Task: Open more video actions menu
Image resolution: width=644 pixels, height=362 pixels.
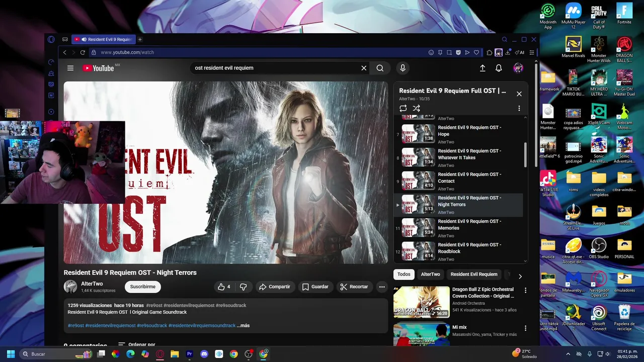Action: click(382, 287)
